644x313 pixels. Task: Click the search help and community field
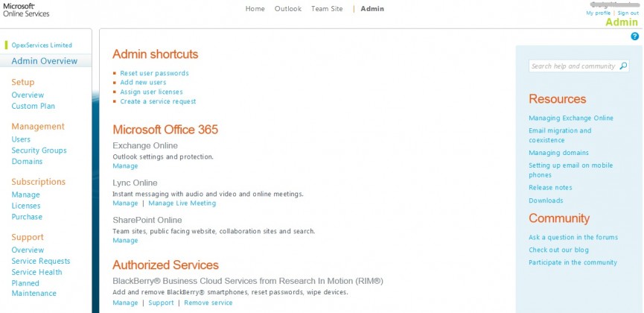click(x=573, y=66)
